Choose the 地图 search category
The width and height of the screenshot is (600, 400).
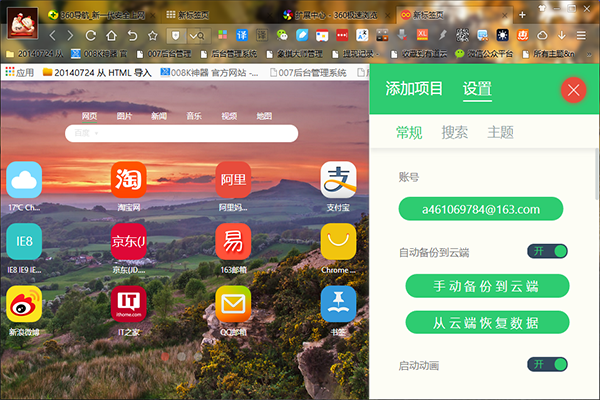[x=264, y=116]
